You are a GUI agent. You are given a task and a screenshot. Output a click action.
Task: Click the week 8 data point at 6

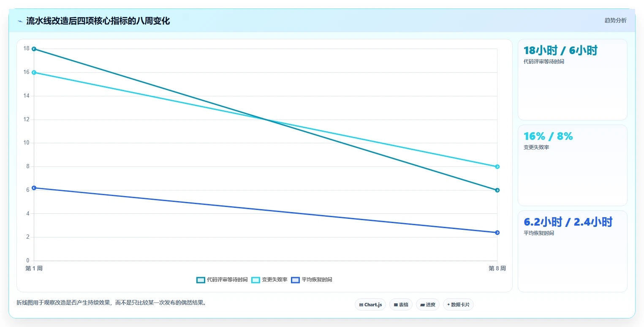pos(497,190)
